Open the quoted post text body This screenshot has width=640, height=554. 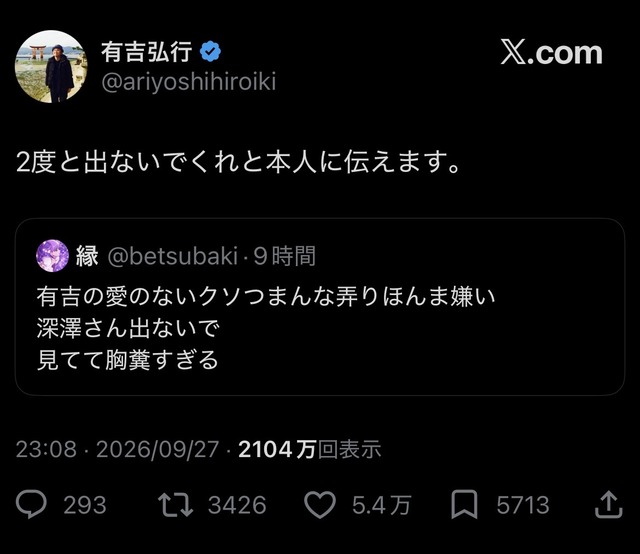266,328
